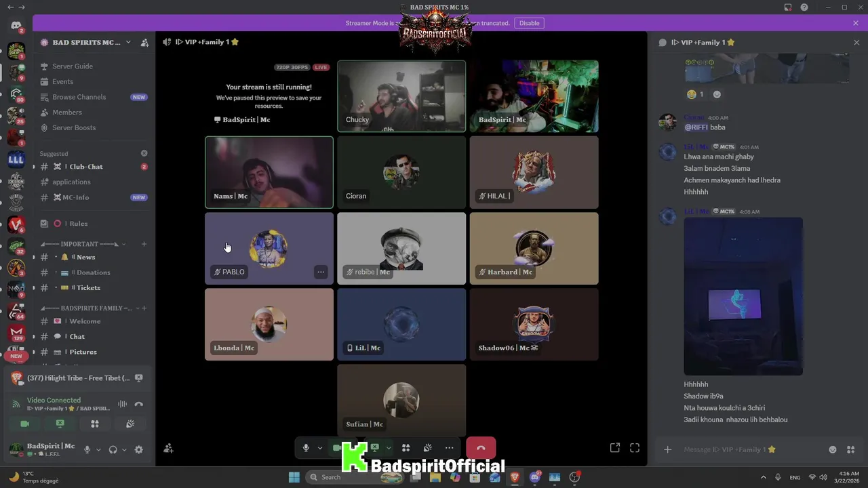Disable Streamer Mode from the banner
Image resolution: width=868 pixels, height=488 pixels.
pyautogui.click(x=529, y=23)
